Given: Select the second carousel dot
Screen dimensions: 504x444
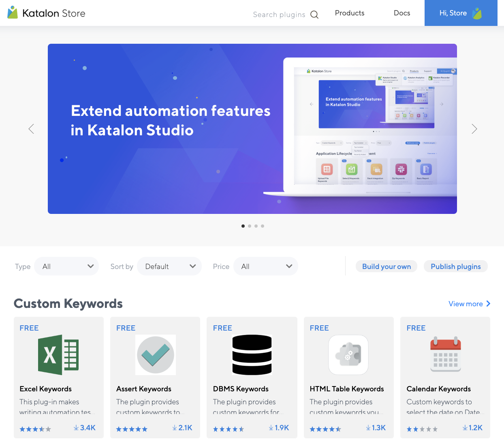Looking at the screenshot, I should click(250, 226).
